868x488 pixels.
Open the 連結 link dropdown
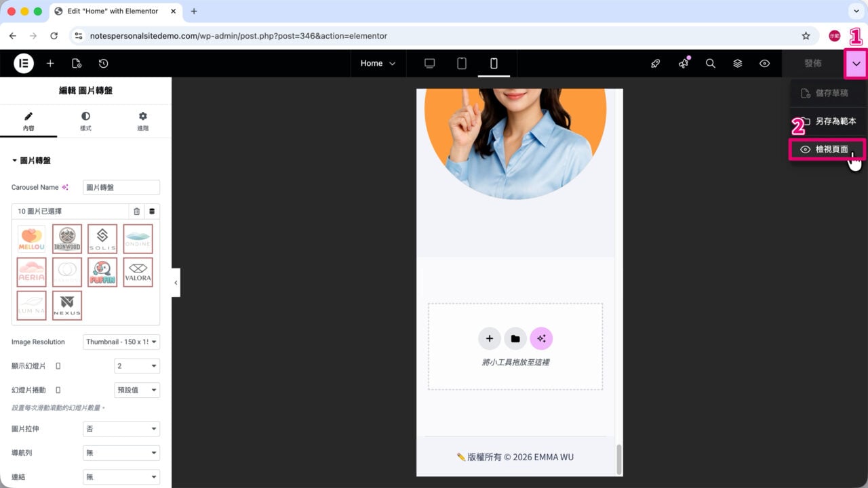coord(121,477)
